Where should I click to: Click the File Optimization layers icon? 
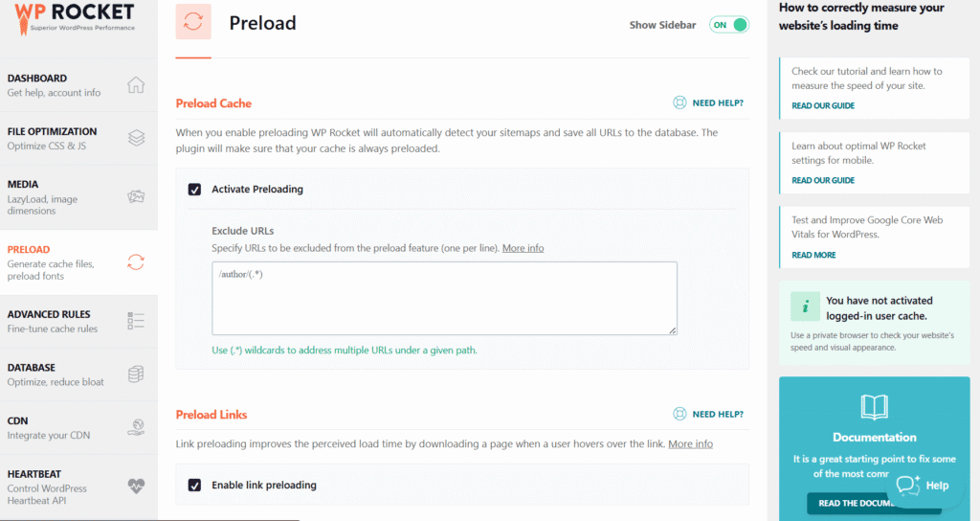coord(136,138)
